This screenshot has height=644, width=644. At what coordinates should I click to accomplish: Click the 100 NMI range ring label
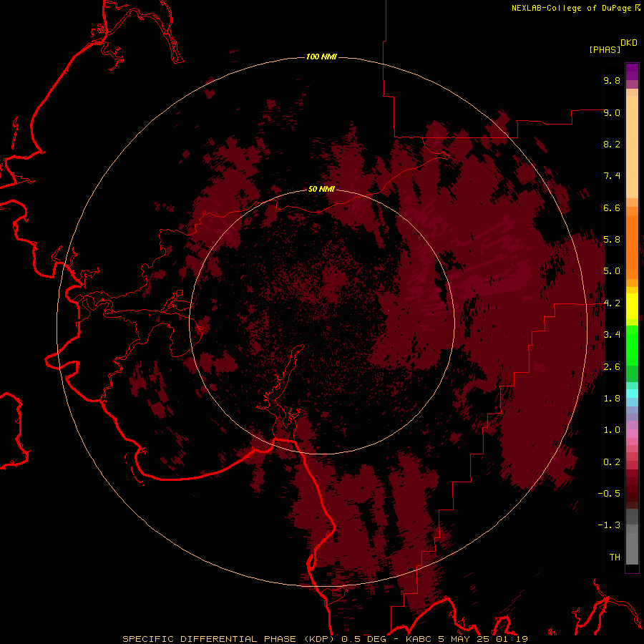[321, 57]
